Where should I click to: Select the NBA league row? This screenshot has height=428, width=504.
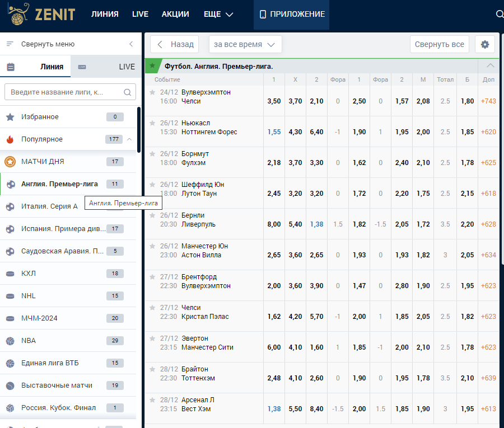(68, 341)
